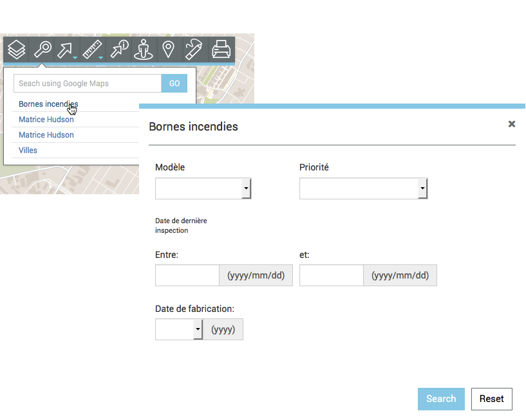
Task: Click the et date input field
Action: click(x=332, y=275)
